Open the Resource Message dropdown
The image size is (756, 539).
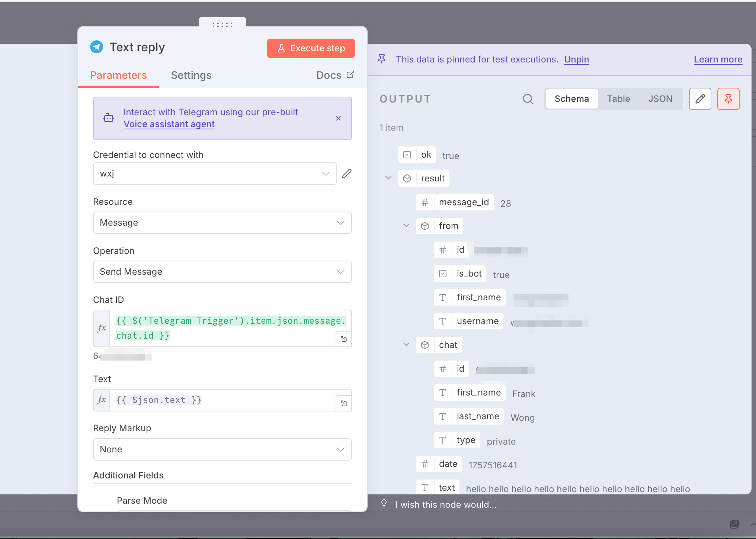[x=222, y=223]
